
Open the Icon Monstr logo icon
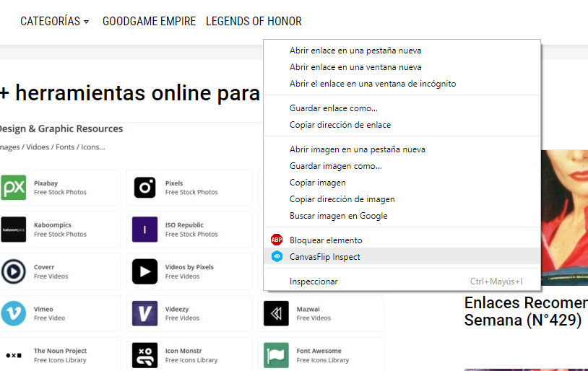point(144,355)
